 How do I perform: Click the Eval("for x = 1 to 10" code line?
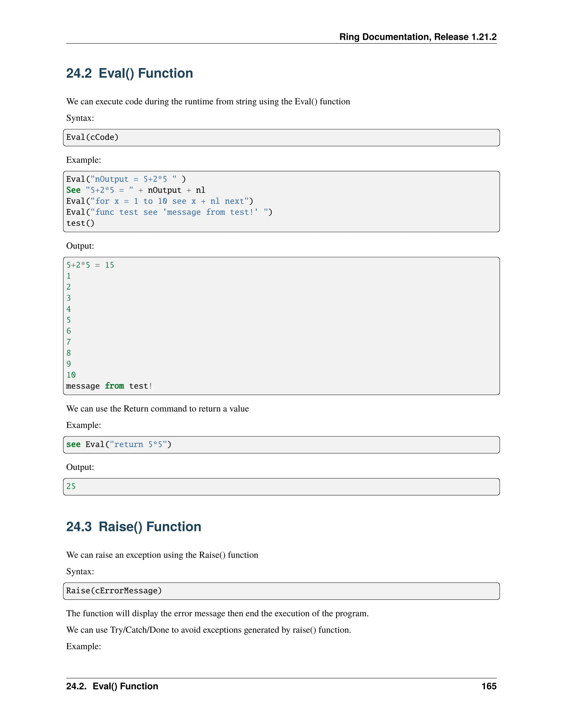coord(159,201)
